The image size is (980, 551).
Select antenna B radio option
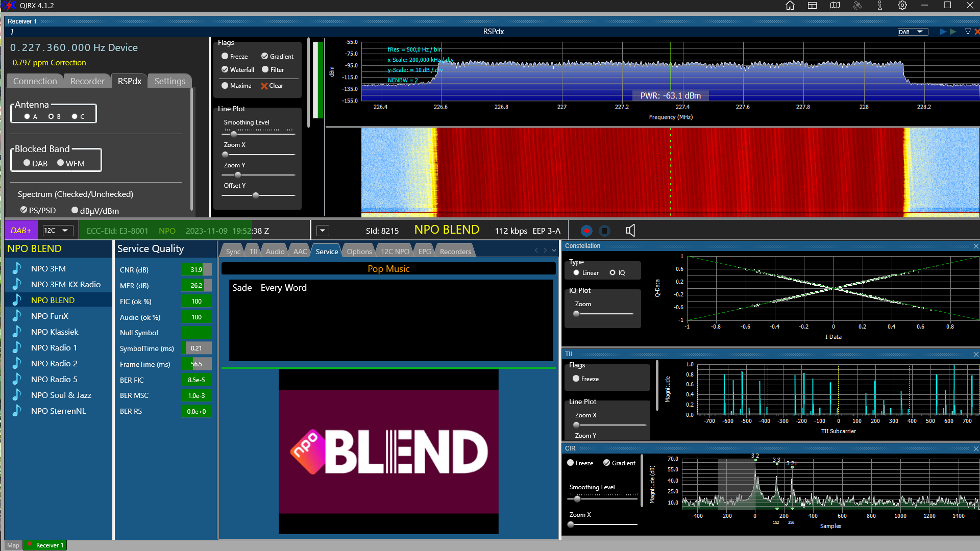coord(51,116)
